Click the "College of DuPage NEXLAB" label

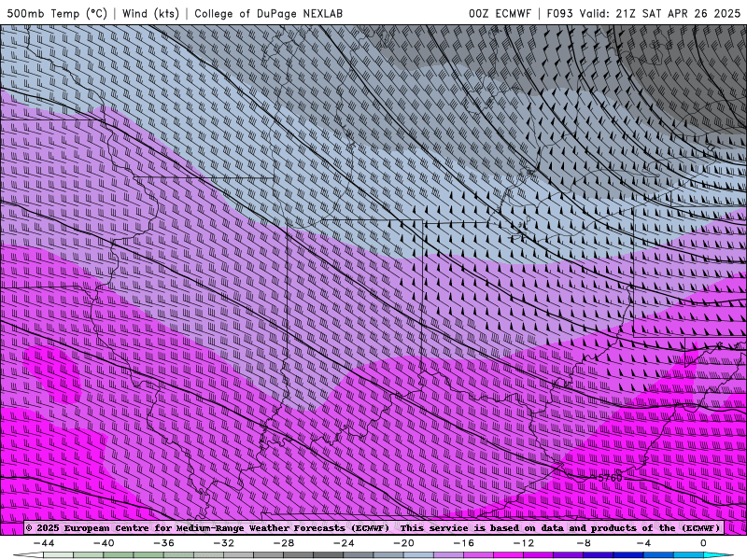268,13
